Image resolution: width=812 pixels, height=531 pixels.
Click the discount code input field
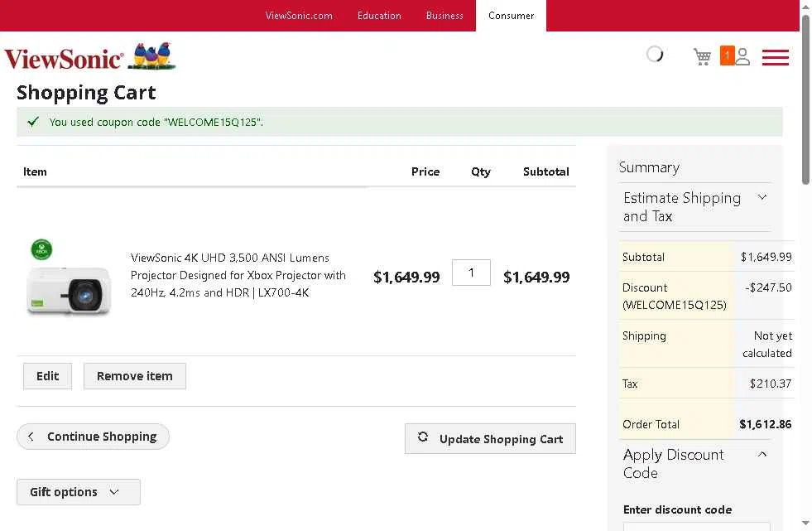click(696, 527)
